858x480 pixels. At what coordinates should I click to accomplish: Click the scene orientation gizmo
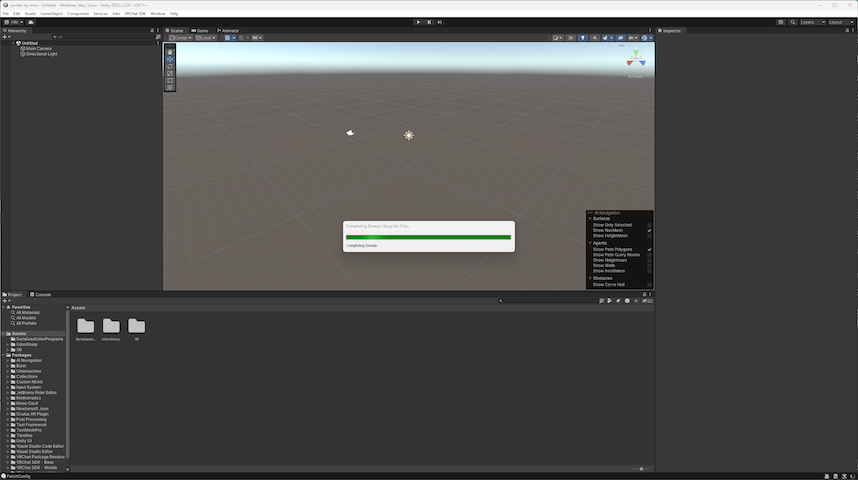coord(636,60)
